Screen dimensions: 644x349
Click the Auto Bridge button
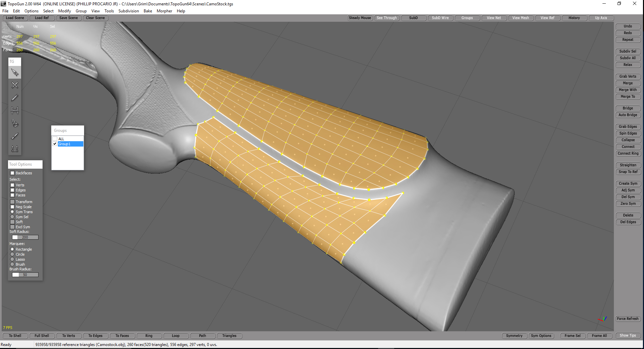click(628, 115)
